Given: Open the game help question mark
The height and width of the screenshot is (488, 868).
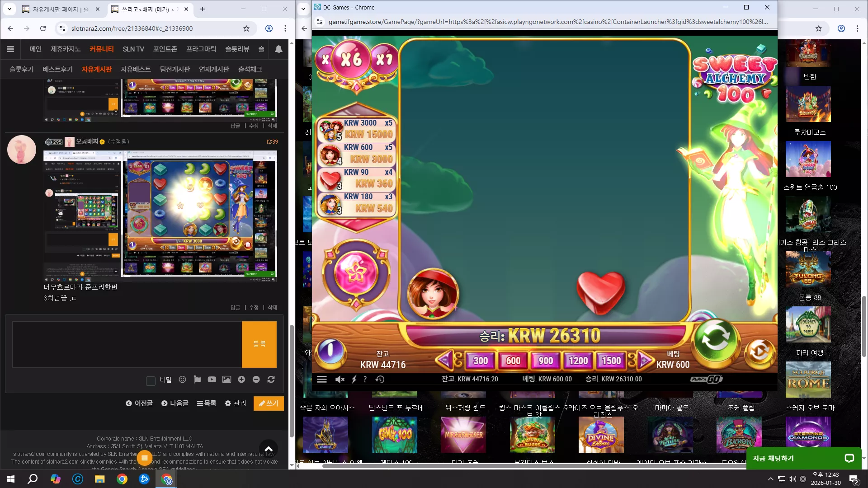Looking at the screenshot, I should click(365, 379).
